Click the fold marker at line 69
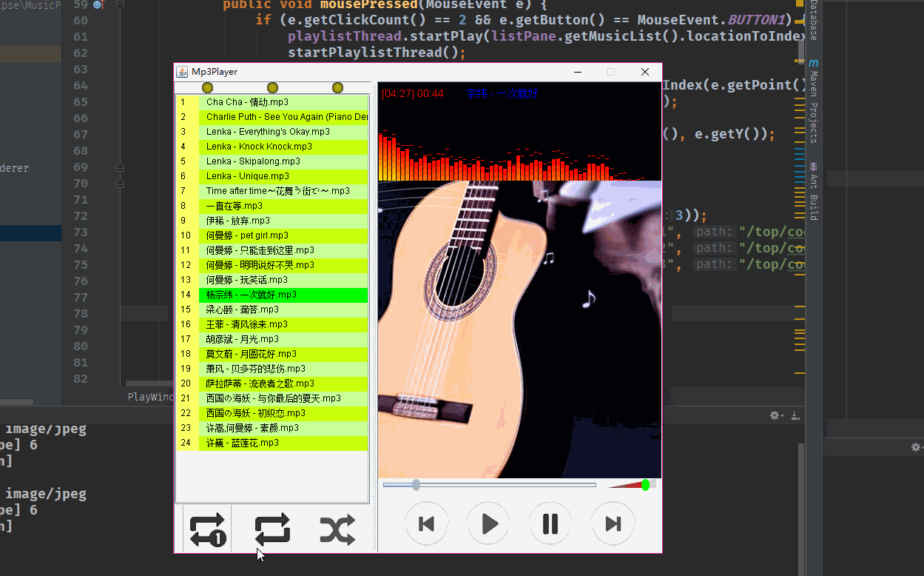This screenshot has height=576, width=924. pyautogui.click(x=120, y=168)
